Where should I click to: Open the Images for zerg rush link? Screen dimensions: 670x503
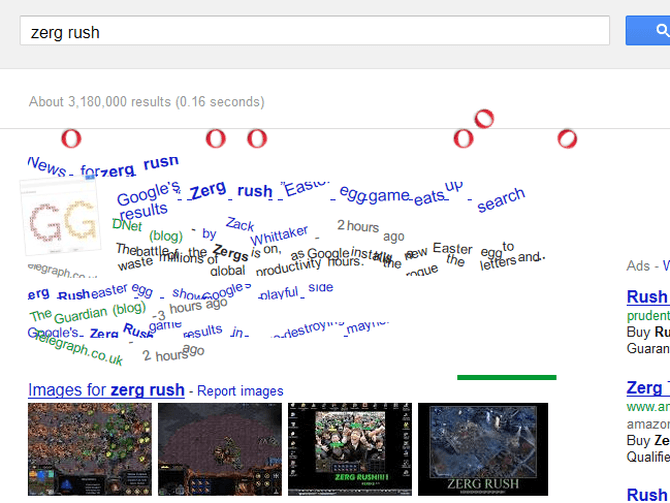[x=106, y=390]
